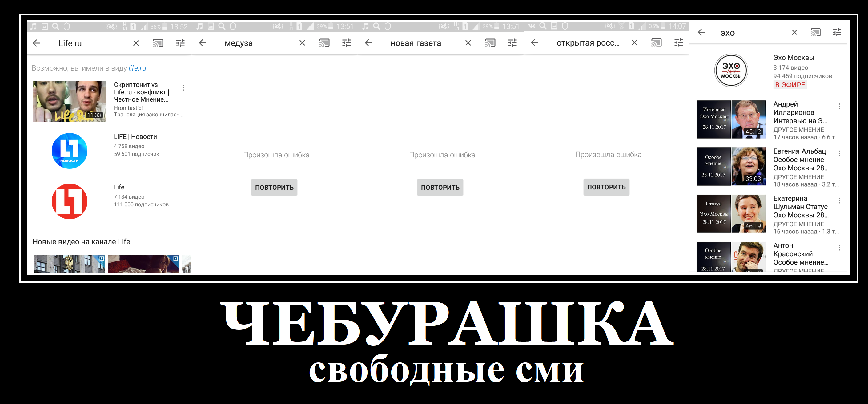Tap Новые видео на канале Life heading
The width and height of the screenshot is (868, 404).
81,242
